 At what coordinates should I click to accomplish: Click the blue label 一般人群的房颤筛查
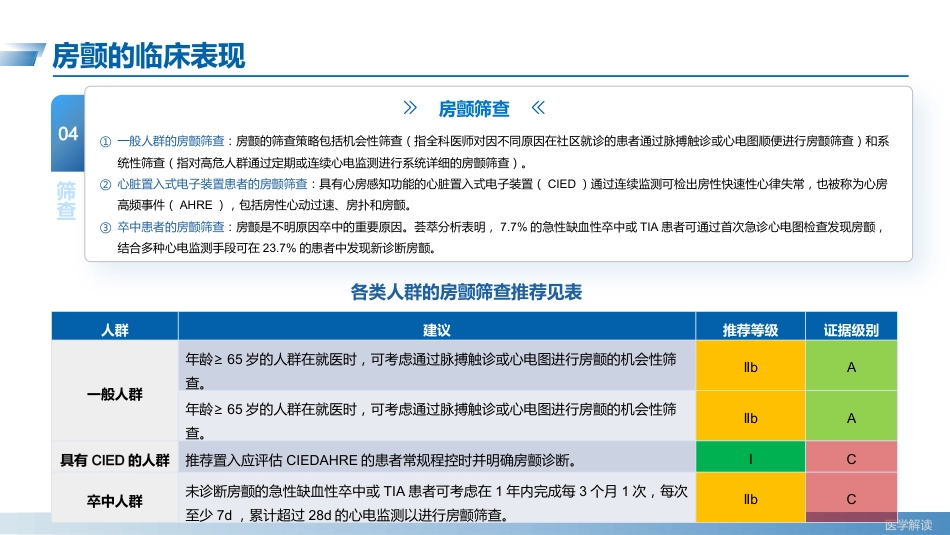coord(171,141)
